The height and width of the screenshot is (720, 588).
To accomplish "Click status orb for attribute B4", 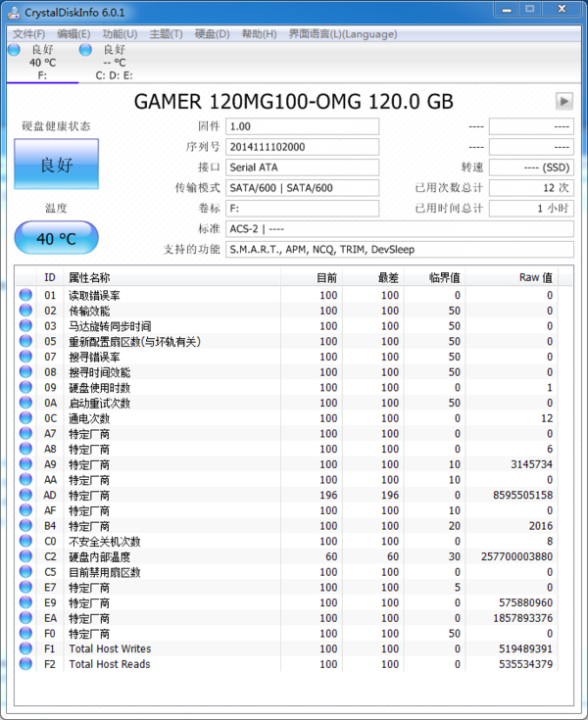I will 25,526.
